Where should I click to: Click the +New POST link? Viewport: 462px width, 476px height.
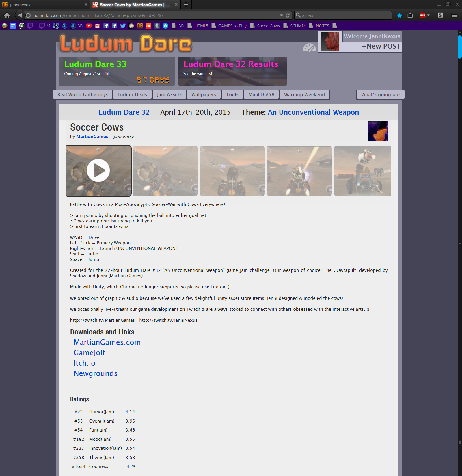click(x=381, y=46)
